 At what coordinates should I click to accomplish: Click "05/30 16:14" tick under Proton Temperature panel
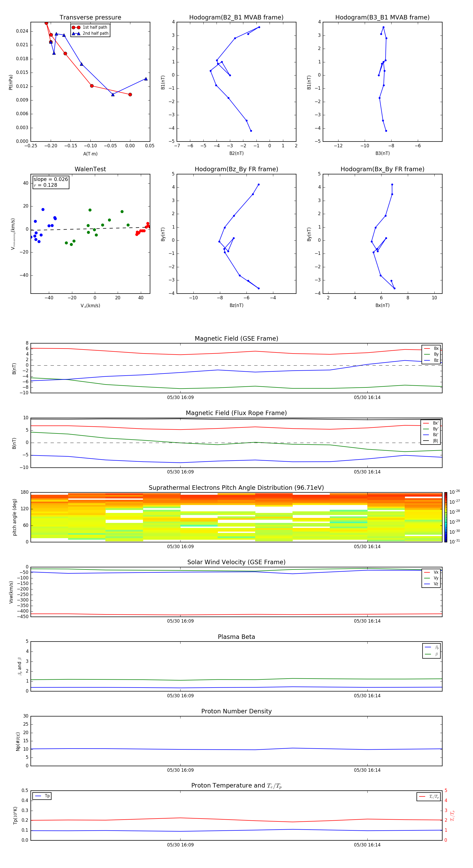367,845
